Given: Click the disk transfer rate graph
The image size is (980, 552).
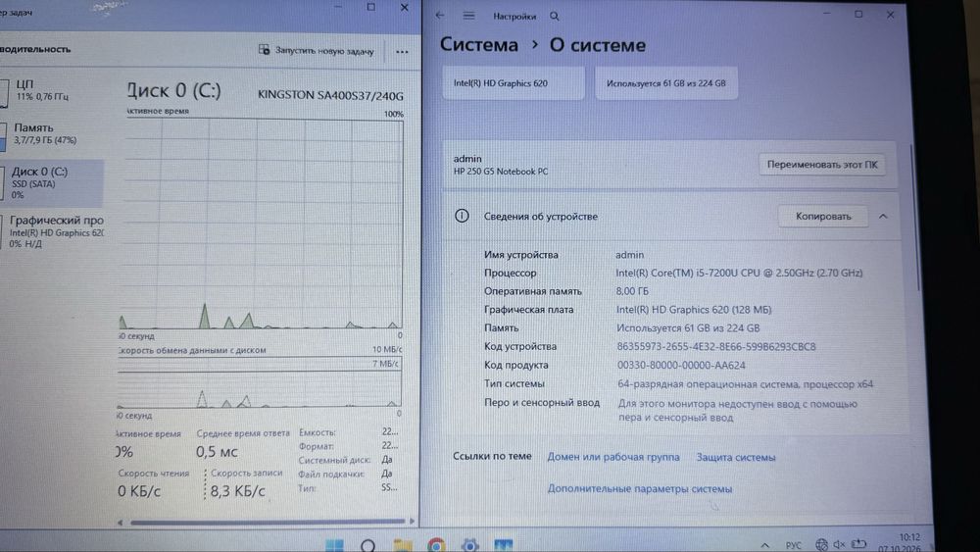Looking at the screenshot, I should coord(260,382).
